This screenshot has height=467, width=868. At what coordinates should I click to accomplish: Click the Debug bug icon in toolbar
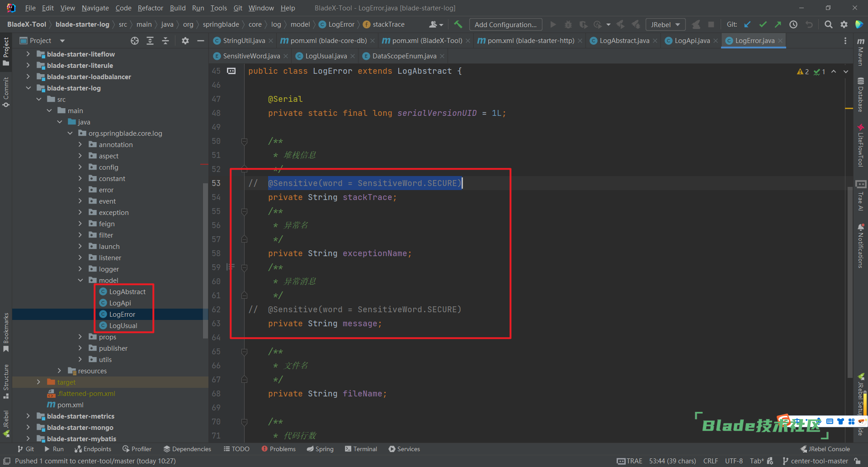pyautogui.click(x=568, y=24)
